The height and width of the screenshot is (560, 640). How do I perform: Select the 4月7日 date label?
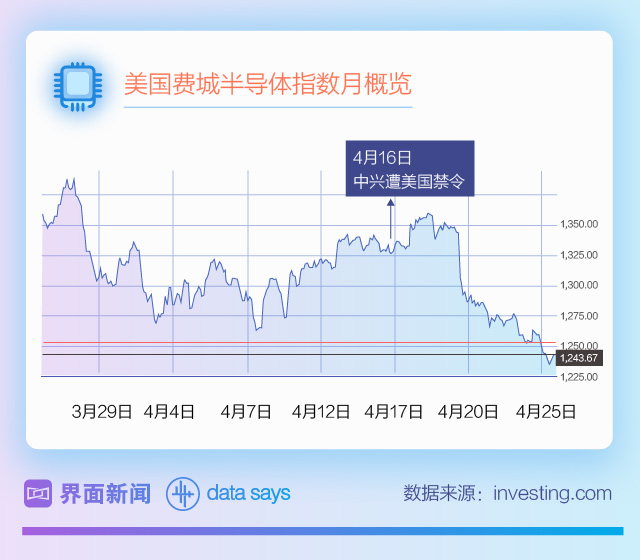[246, 411]
